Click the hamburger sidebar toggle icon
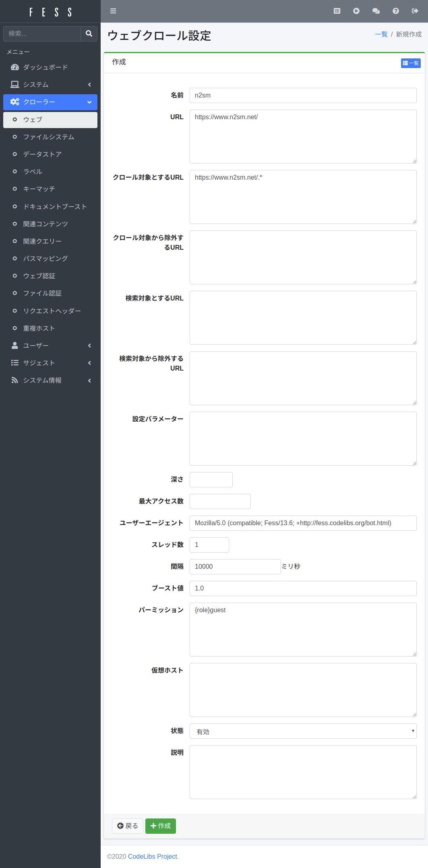This screenshot has height=868, width=428. (113, 11)
